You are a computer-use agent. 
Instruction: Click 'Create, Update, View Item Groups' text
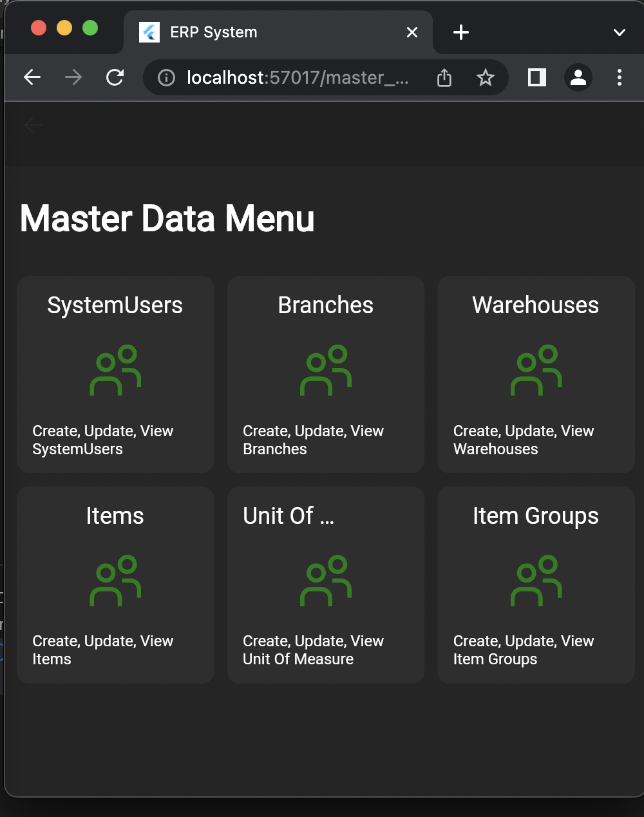tap(524, 650)
